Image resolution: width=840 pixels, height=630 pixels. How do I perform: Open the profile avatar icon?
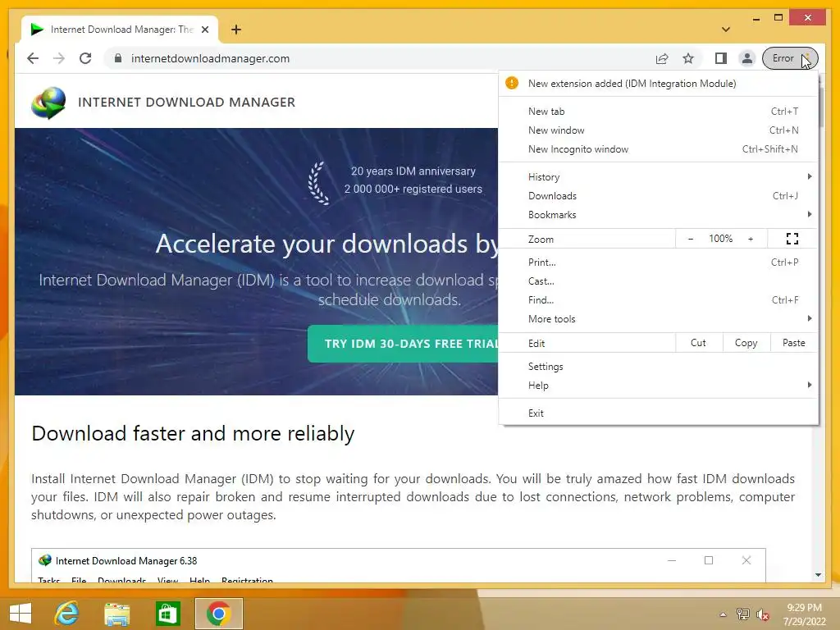pos(746,58)
